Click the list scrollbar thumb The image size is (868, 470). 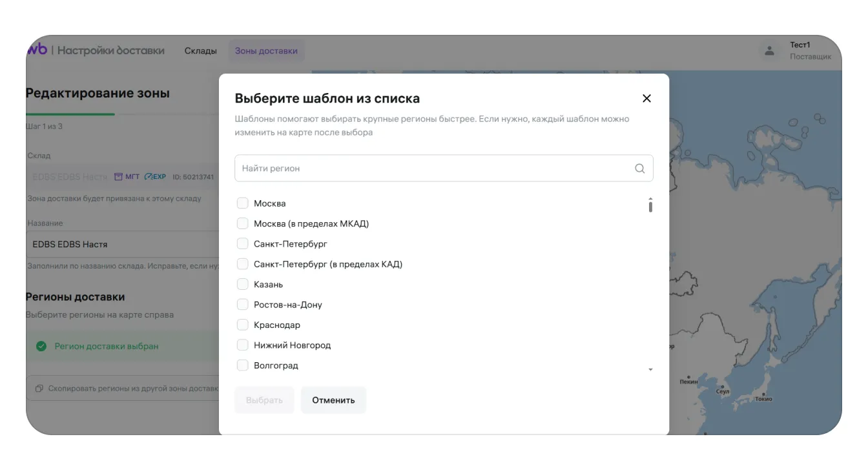[x=650, y=207]
